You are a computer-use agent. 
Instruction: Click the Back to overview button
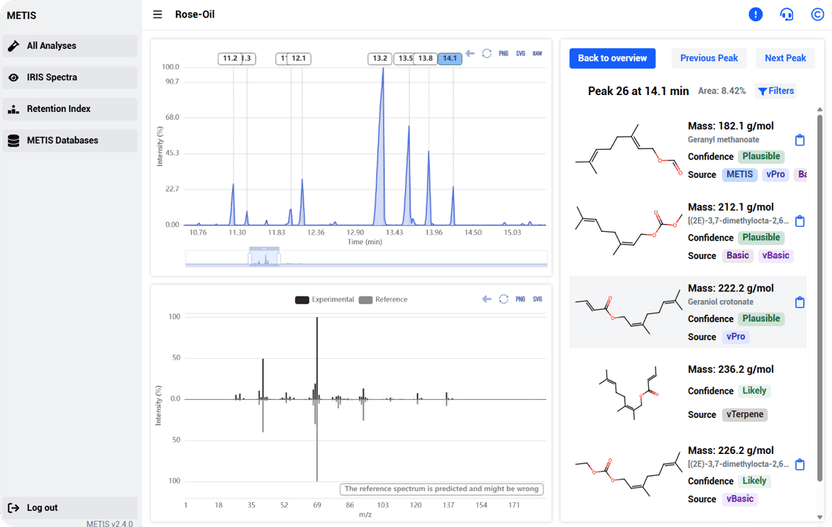click(612, 58)
